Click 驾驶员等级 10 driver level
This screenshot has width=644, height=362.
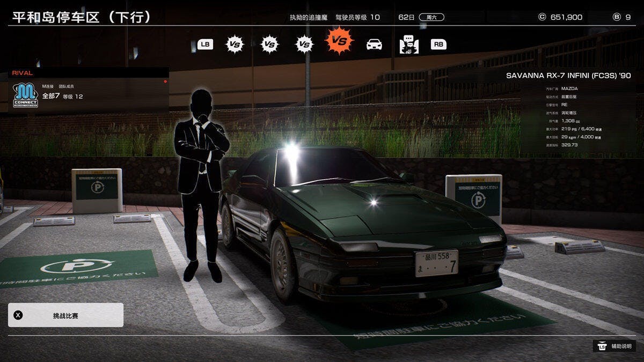click(357, 17)
